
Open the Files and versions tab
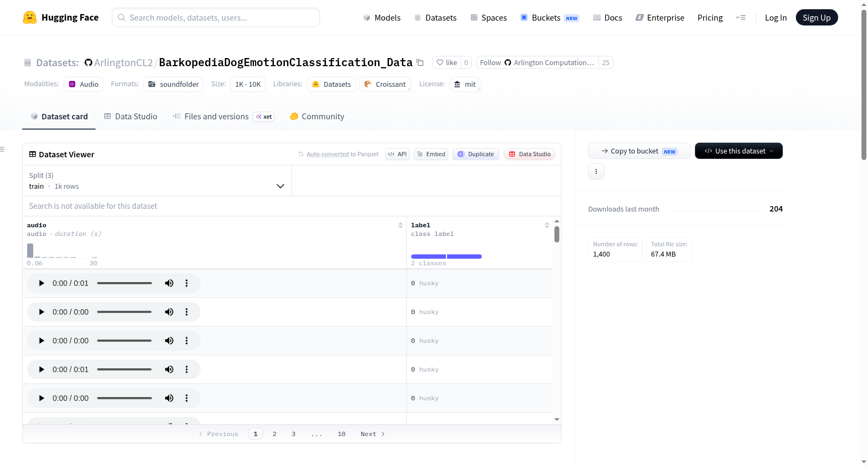[x=224, y=116]
